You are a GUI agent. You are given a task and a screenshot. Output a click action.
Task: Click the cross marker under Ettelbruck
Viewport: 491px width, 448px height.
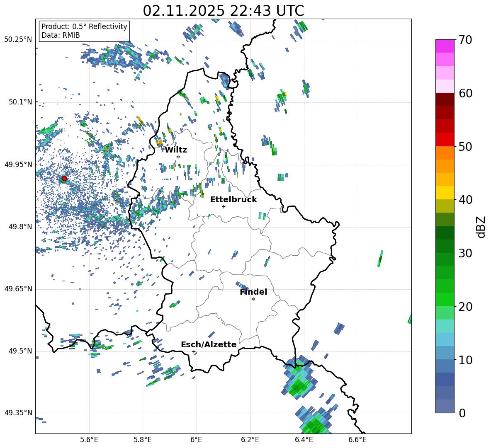pyautogui.click(x=224, y=206)
